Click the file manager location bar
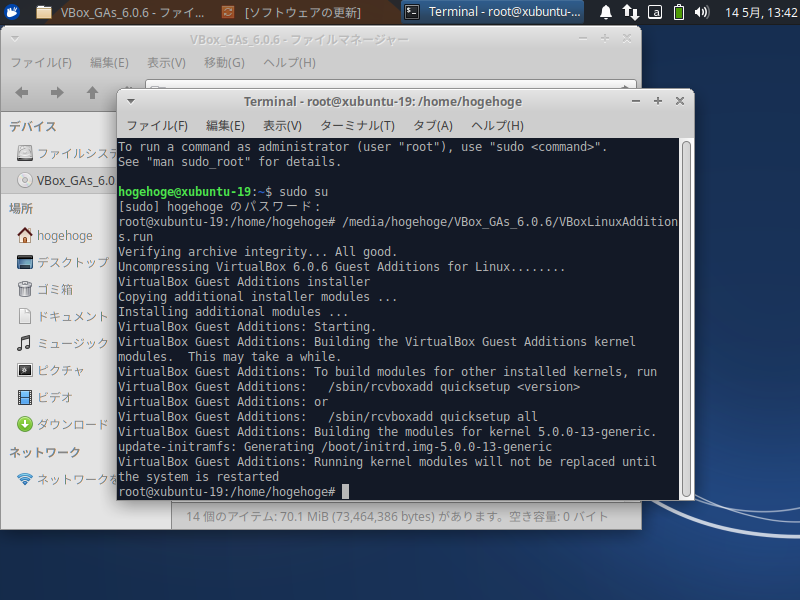The height and width of the screenshot is (600, 800). click(x=391, y=84)
